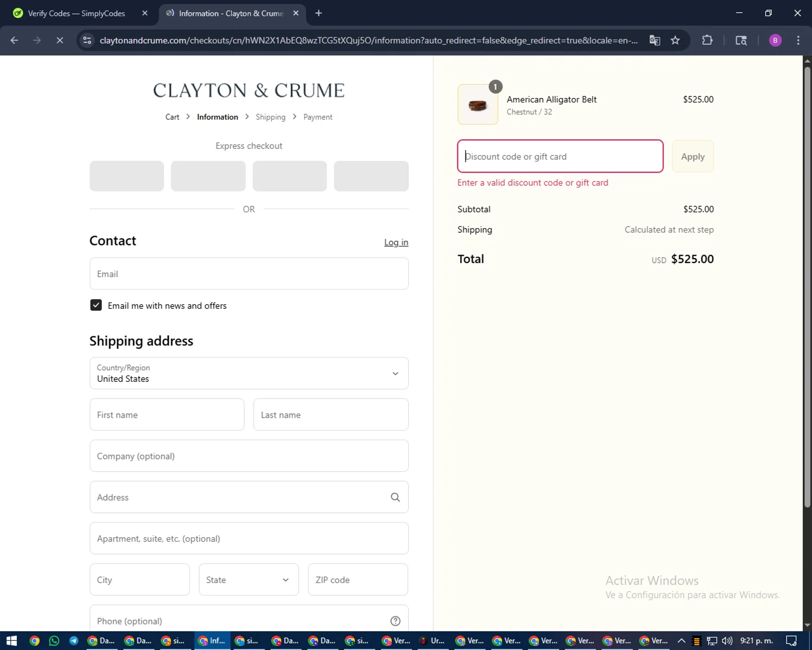This screenshot has width=812, height=650.
Task: Open the browser extensions puzzle icon
Action: pyautogui.click(x=707, y=41)
